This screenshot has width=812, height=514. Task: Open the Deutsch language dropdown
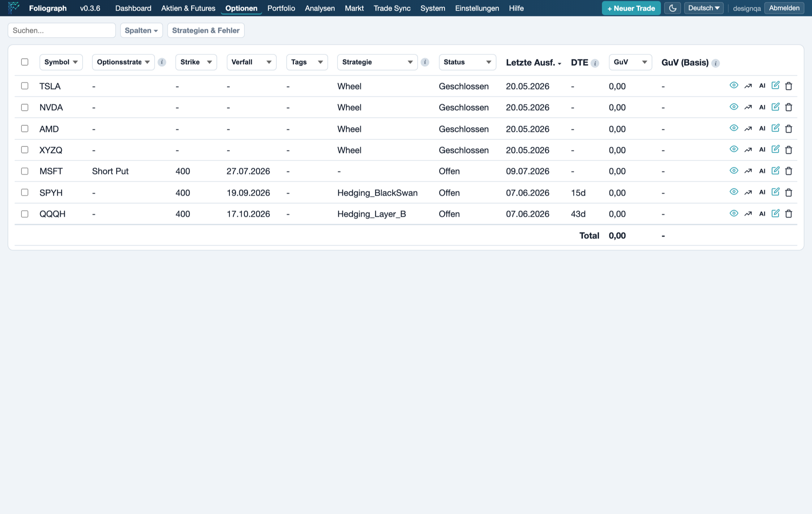(x=704, y=8)
